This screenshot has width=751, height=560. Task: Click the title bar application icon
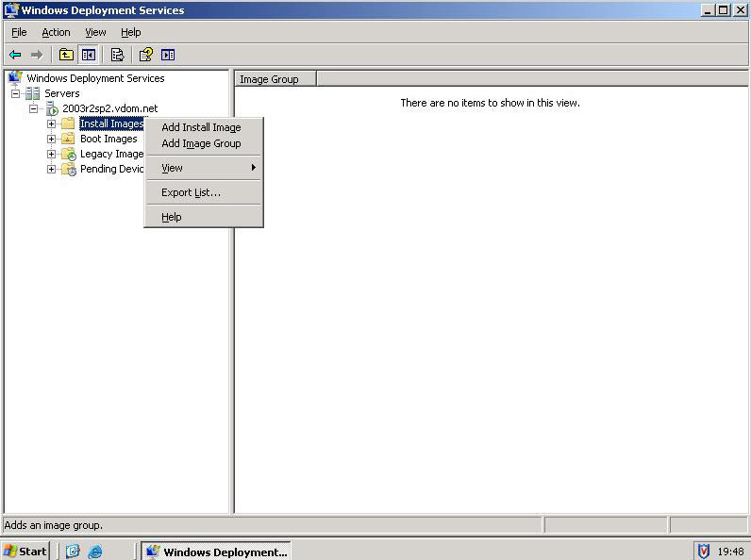click(x=11, y=10)
